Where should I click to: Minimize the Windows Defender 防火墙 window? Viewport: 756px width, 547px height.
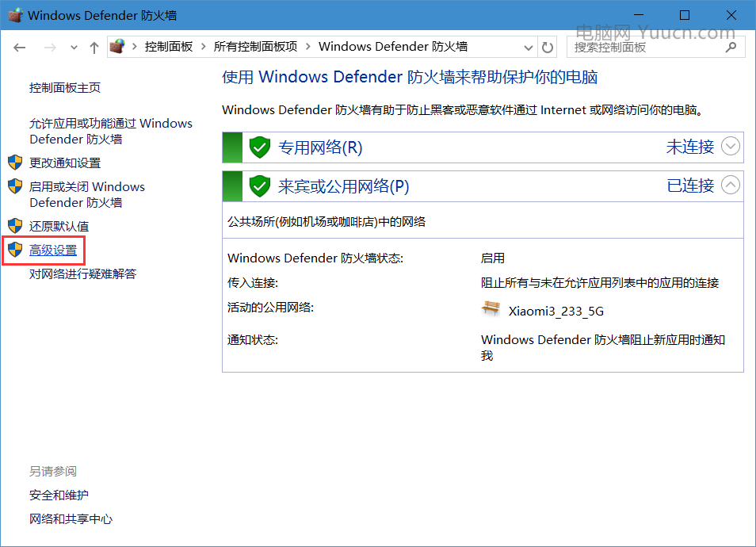639,15
